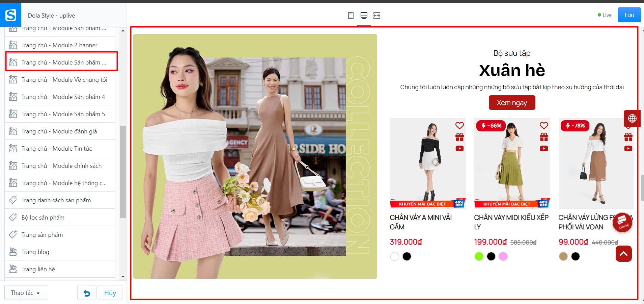Click gift icon on Chân váy midi product
Screen dimensions: 644x304
point(544,137)
